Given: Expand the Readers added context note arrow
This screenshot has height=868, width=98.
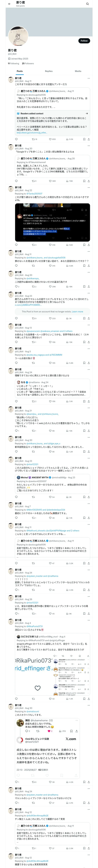Looking at the screenshot, I should click(x=87, y=114).
